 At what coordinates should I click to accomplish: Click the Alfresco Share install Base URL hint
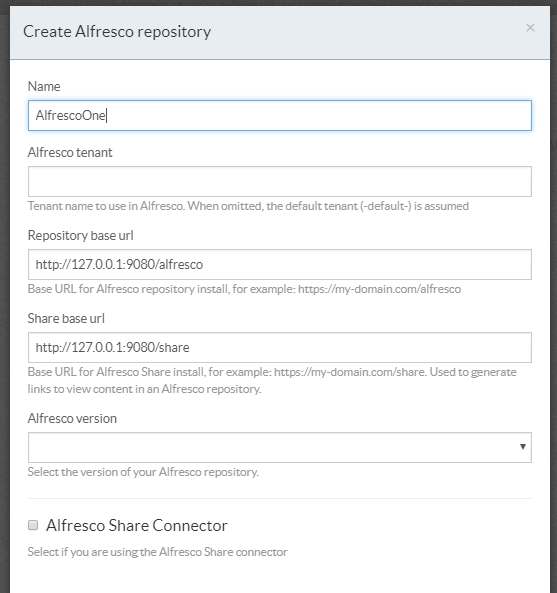coord(272,380)
